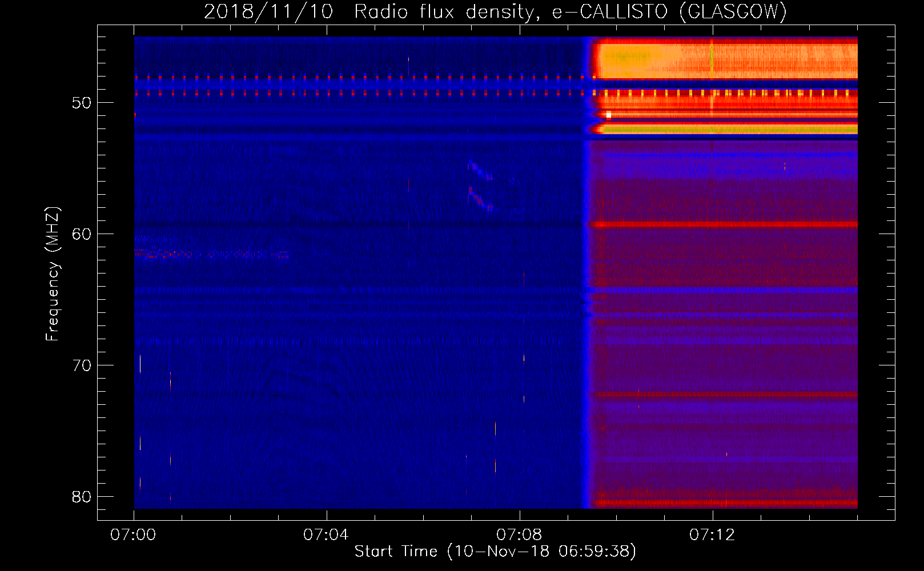Click the 50 frequency tick label
The height and width of the screenshot is (571, 924).
(x=82, y=103)
